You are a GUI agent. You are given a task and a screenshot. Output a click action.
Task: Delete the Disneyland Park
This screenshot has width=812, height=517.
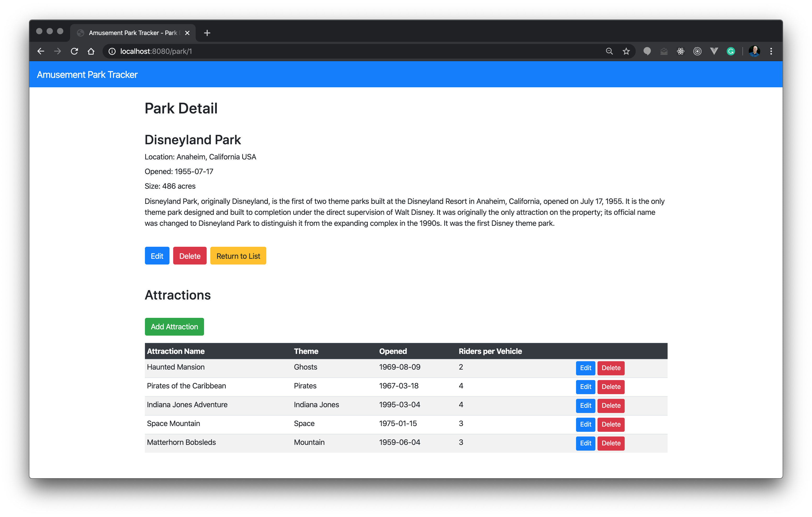click(189, 256)
